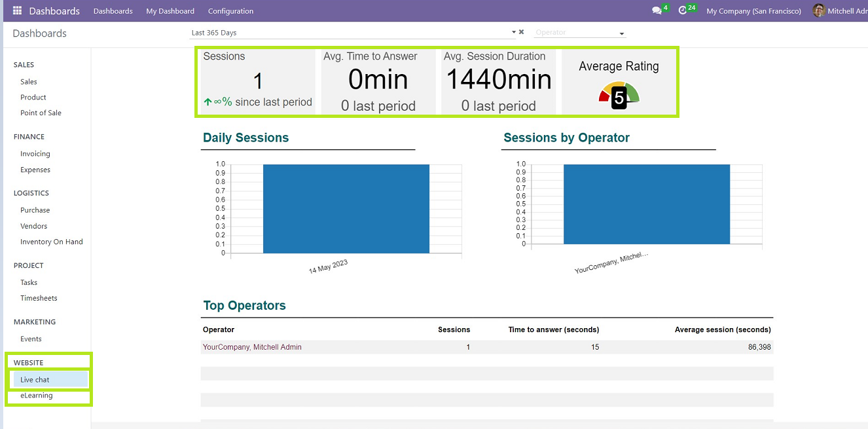Open the apps grid menu icon
868x429 pixels.
point(17,11)
